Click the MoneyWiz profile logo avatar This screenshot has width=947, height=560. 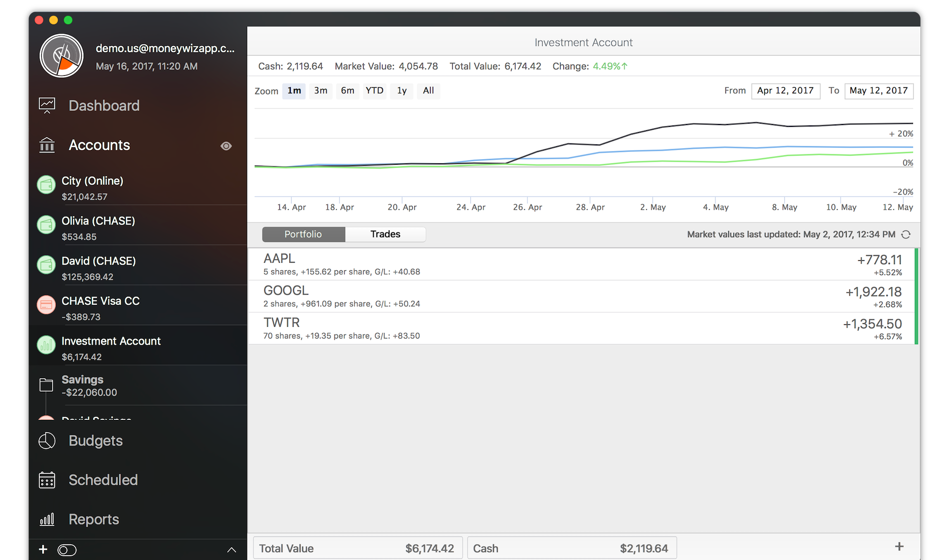click(62, 56)
